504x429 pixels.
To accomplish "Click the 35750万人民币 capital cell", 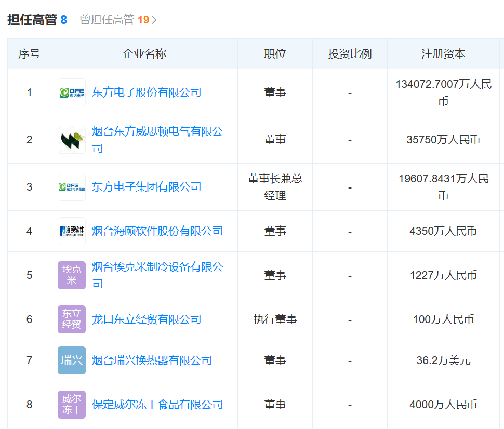I will pos(443,140).
